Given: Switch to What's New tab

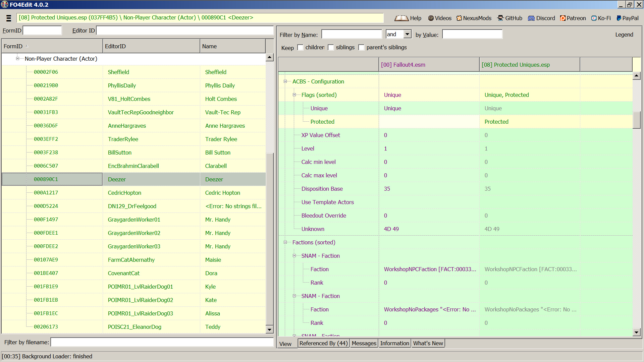Looking at the screenshot, I should tap(428, 343).
